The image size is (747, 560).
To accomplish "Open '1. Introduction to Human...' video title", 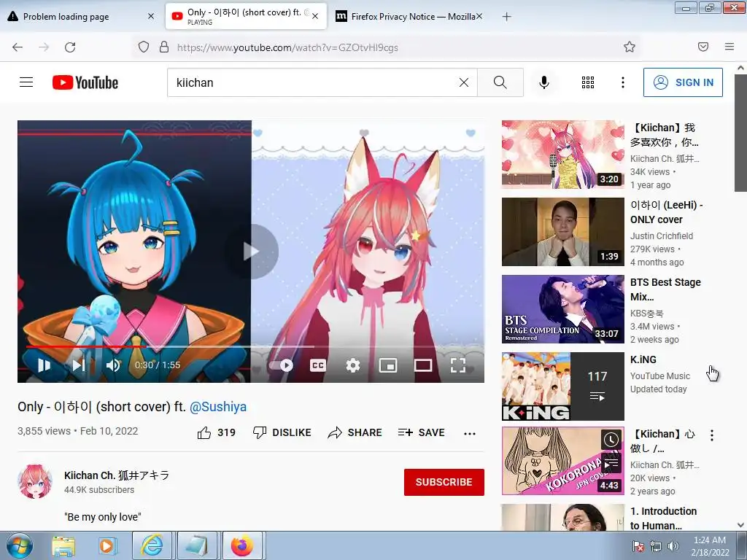I will (664, 518).
